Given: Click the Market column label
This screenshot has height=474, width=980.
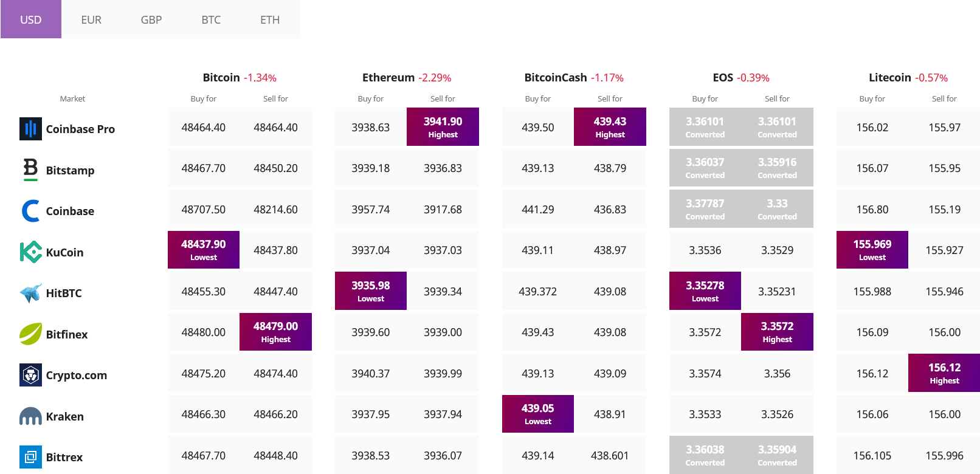Looking at the screenshot, I should pos(72,98).
